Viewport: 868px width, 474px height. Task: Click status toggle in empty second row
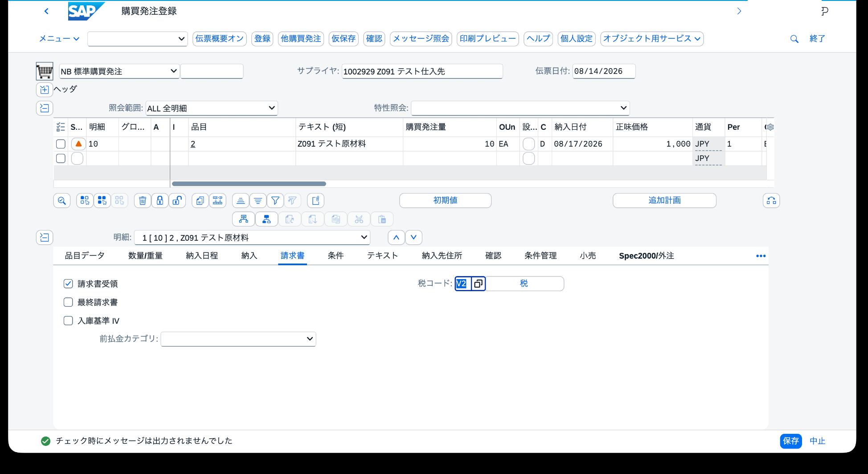pyautogui.click(x=77, y=158)
